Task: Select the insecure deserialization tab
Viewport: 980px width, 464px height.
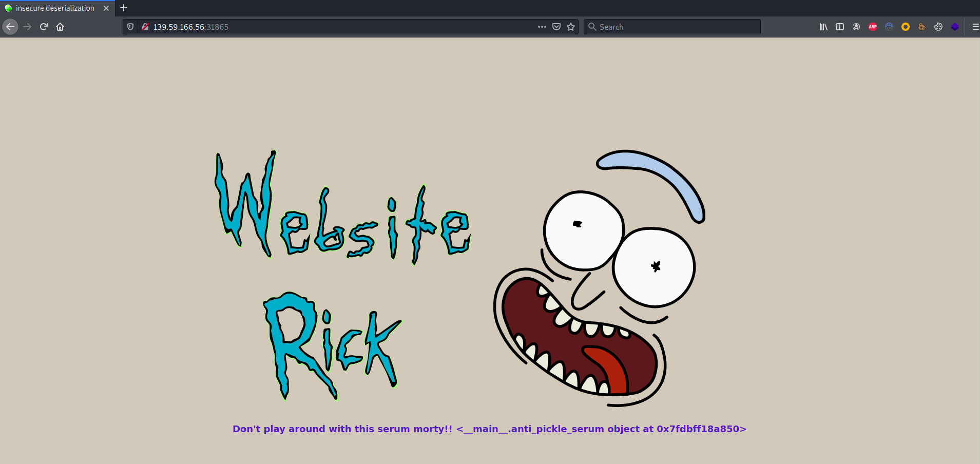Action: click(x=55, y=8)
